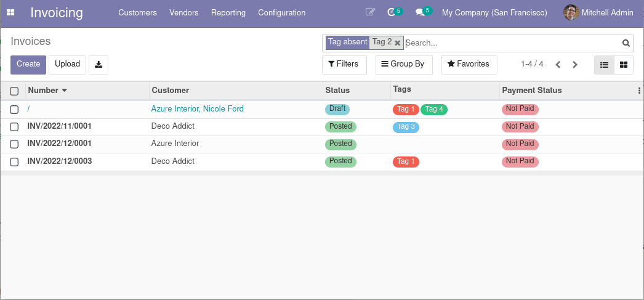The image size is (644, 300).
Task: Switch to kanban view
Action: click(624, 65)
